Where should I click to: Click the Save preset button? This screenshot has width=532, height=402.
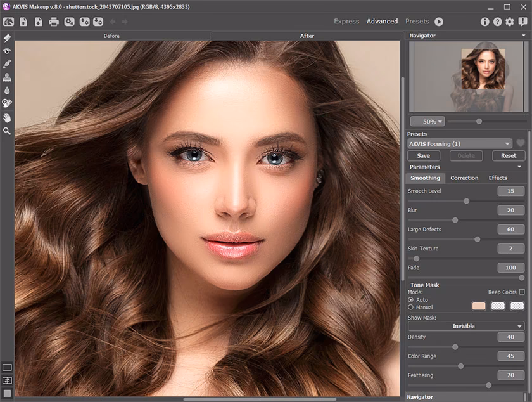tap(424, 155)
